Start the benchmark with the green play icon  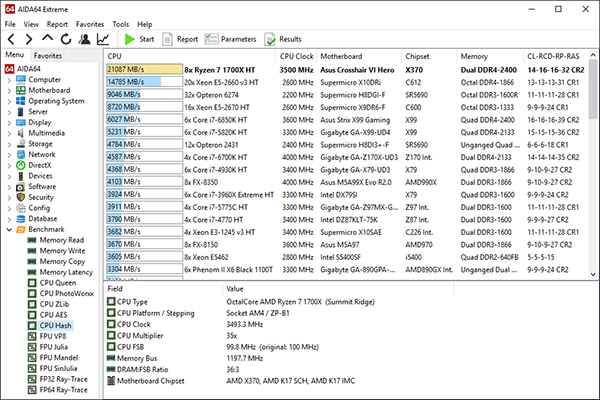[130, 39]
